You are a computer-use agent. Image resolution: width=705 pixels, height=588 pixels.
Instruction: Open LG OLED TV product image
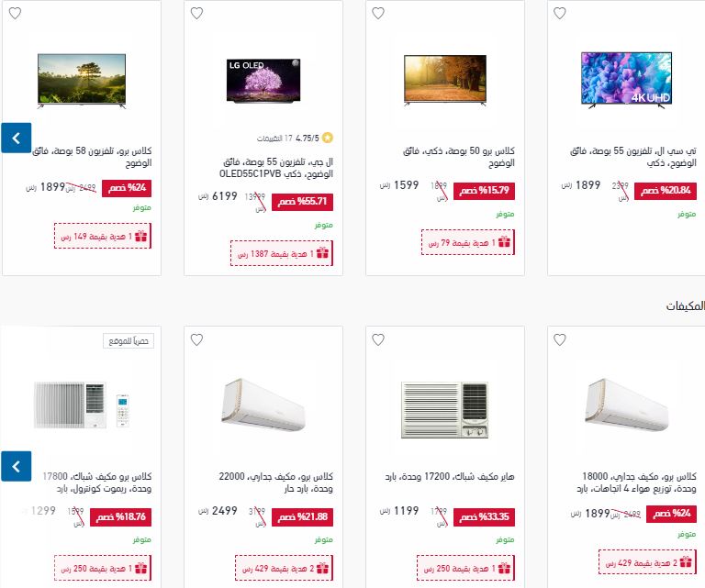[x=263, y=81]
